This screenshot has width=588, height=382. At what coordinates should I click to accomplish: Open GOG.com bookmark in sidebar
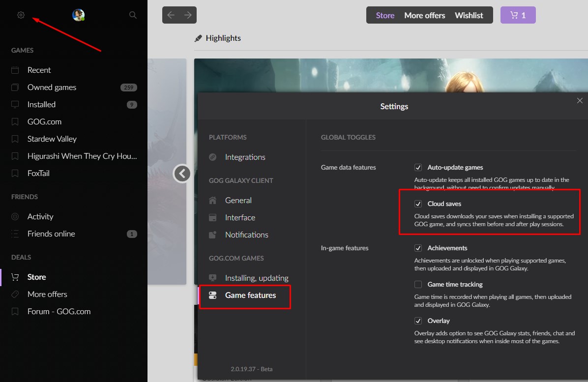pyautogui.click(x=44, y=122)
